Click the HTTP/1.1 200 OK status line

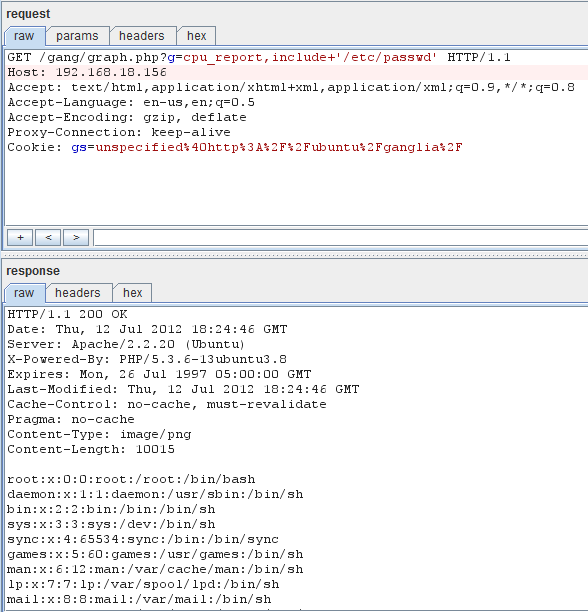tap(67, 315)
